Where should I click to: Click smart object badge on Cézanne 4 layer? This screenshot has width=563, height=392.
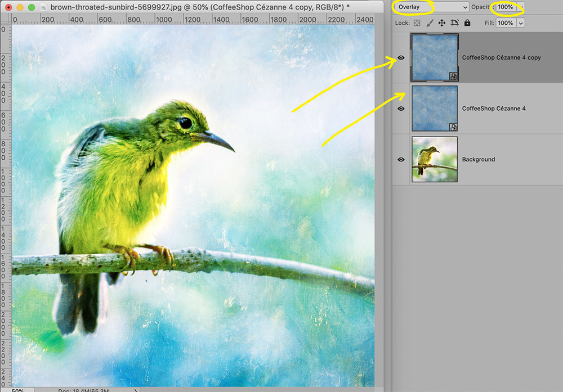(453, 127)
